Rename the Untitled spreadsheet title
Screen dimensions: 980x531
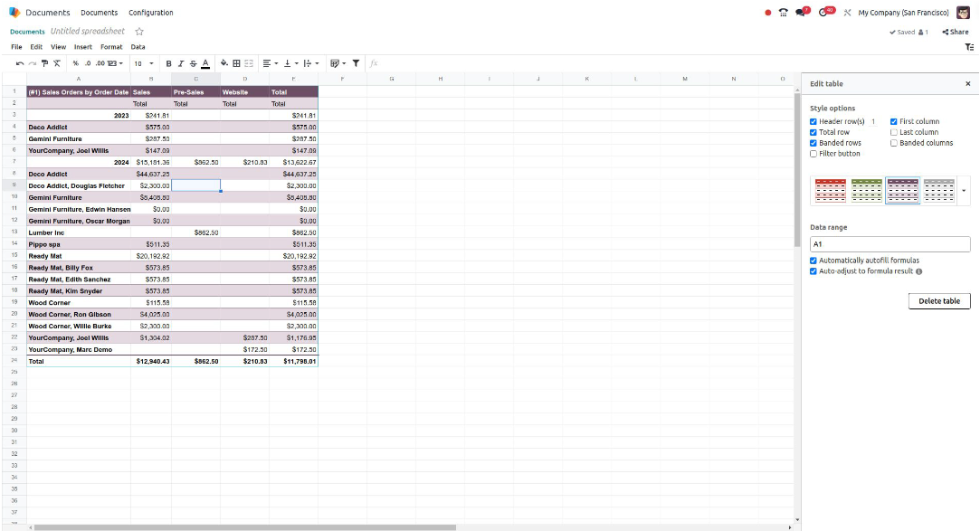(88, 32)
